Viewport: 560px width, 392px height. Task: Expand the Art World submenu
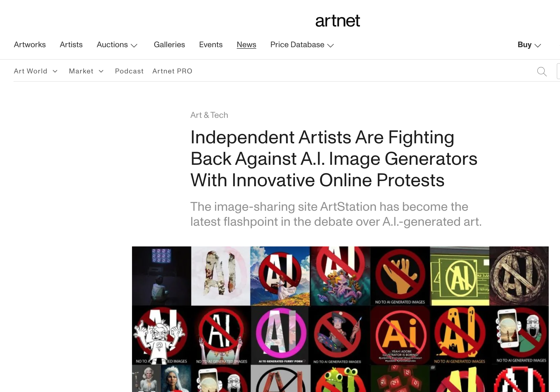click(36, 71)
